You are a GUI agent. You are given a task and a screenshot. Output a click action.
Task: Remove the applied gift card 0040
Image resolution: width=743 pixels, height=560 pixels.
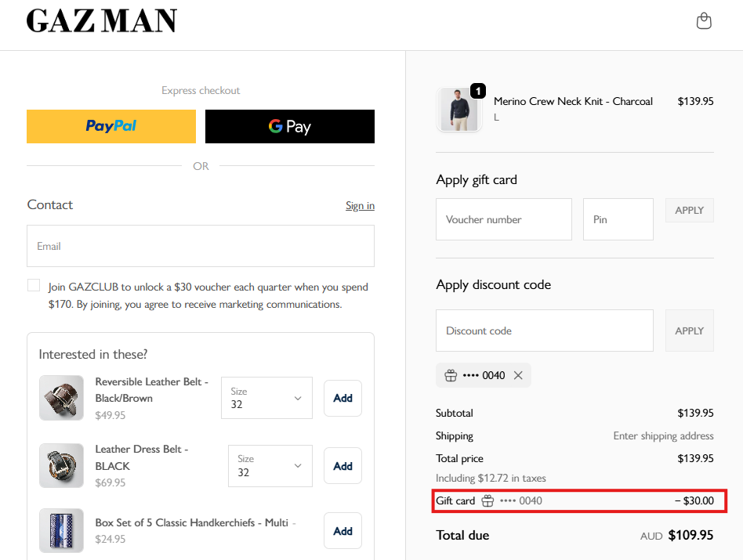click(518, 375)
